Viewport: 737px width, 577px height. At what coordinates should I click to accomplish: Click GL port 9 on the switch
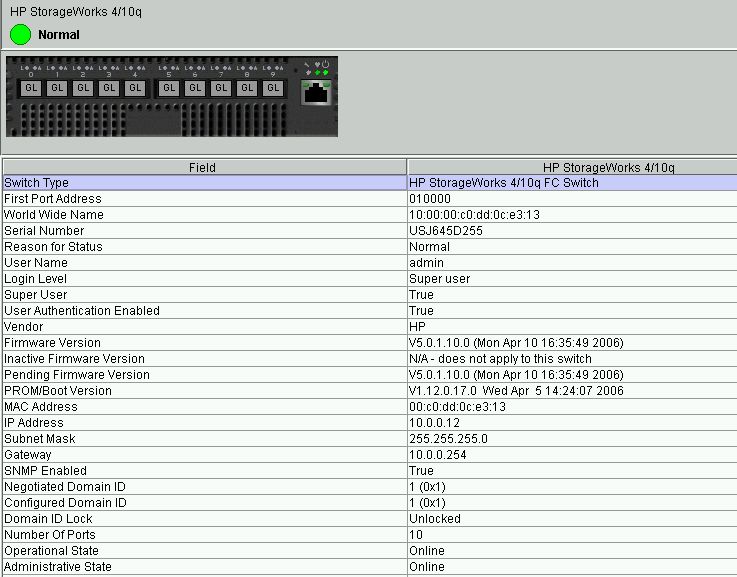pos(273,88)
